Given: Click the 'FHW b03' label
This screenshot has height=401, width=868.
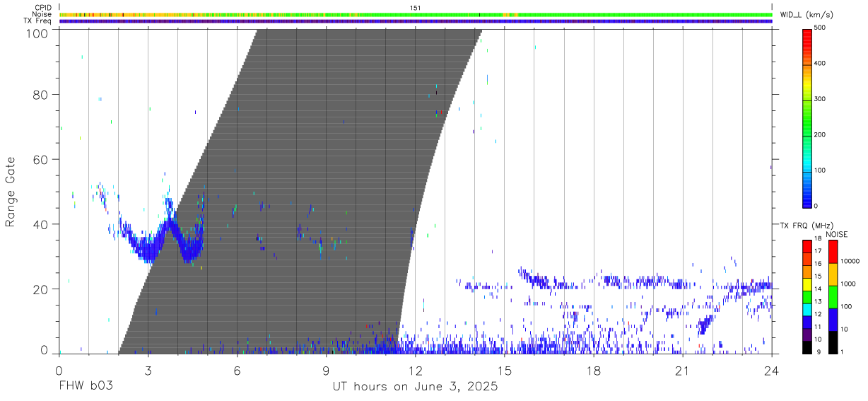Looking at the screenshot, I should point(86,387).
